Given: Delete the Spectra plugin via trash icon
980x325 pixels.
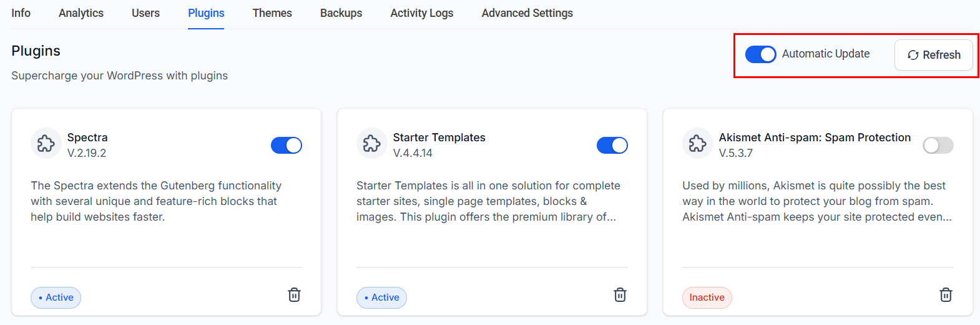Looking at the screenshot, I should point(294,295).
